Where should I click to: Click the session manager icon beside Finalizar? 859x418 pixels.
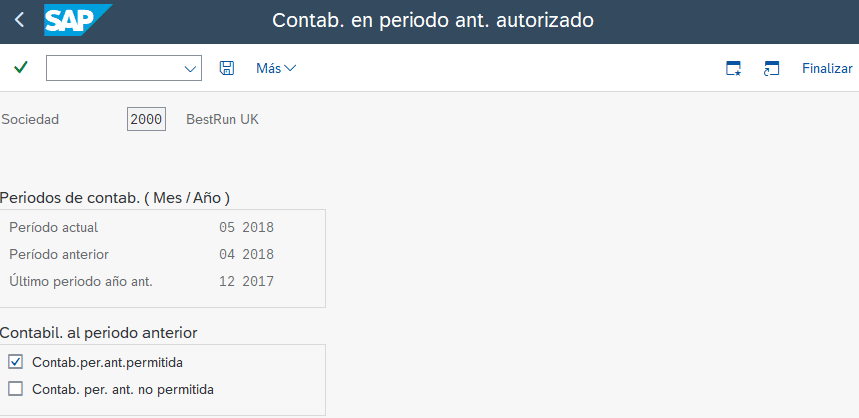(770, 68)
